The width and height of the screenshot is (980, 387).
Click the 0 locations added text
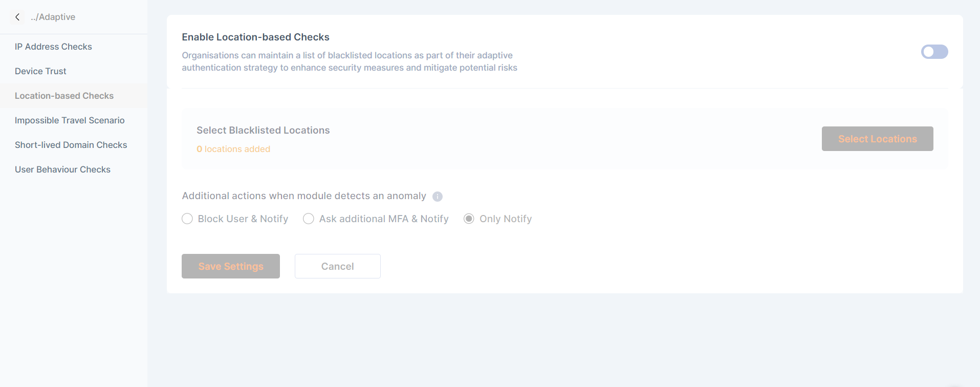[233, 149]
